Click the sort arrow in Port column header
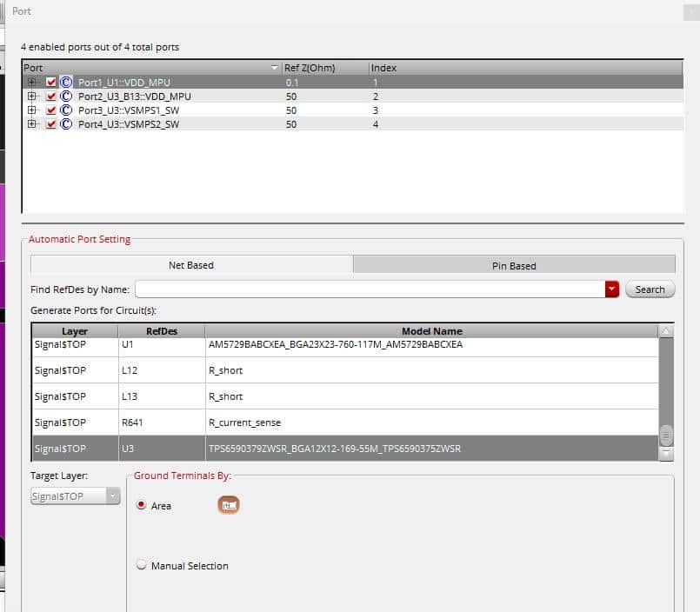This screenshot has width=700, height=612. click(276, 68)
